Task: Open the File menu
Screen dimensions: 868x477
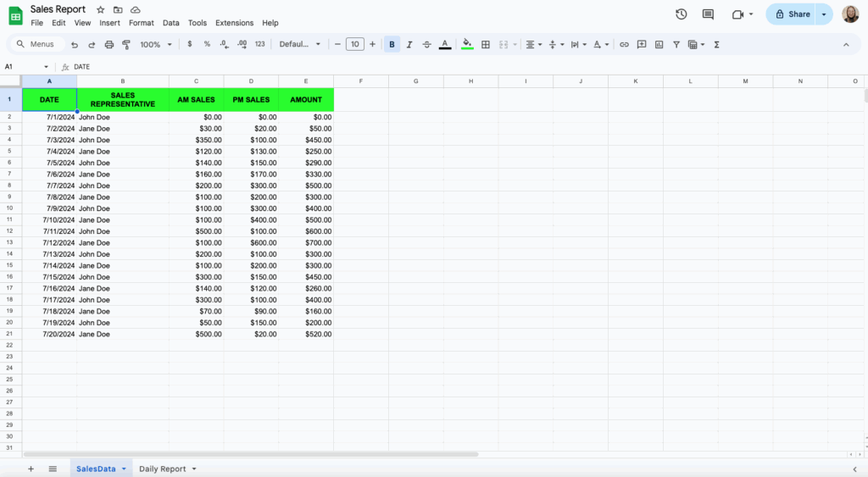Action: (x=37, y=23)
